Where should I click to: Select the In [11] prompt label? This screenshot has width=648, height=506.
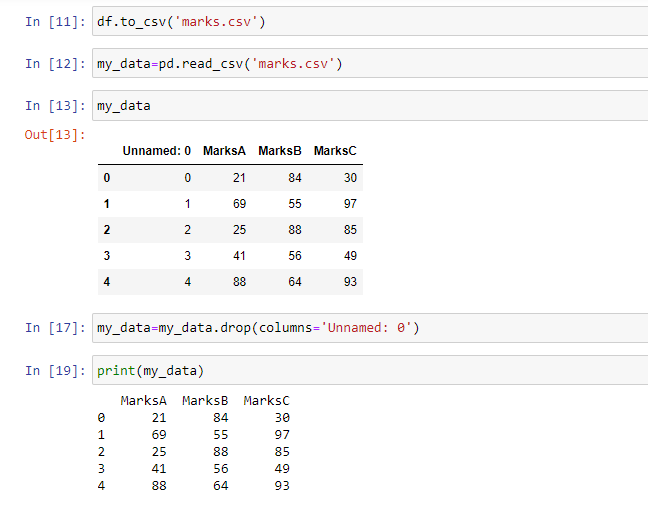tap(55, 21)
